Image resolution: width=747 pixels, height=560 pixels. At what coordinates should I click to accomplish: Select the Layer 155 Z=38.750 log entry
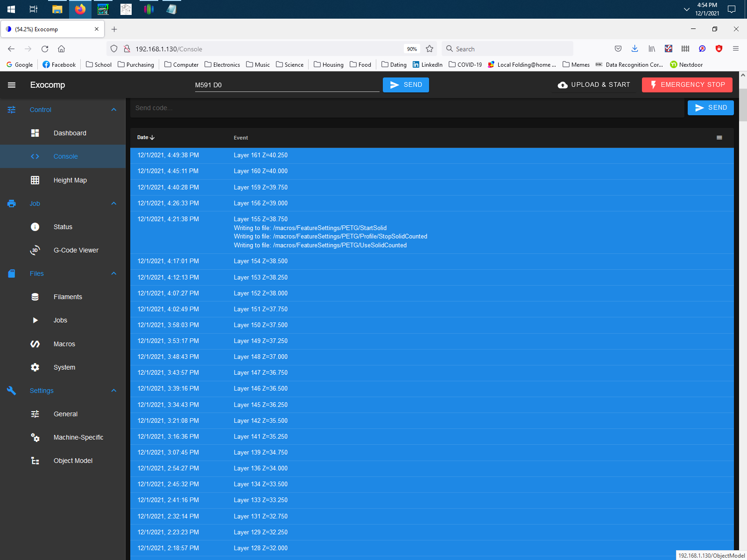point(432,232)
